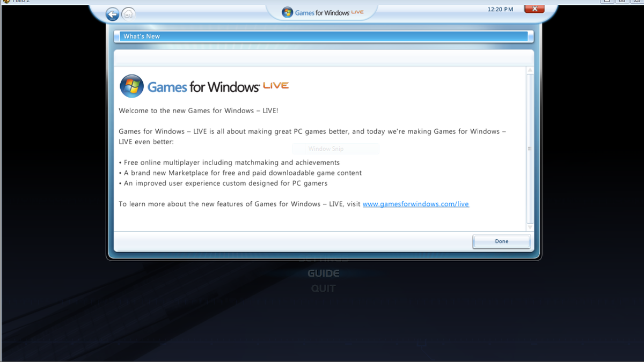This screenshot has width=644, height=362.
Task: Open the Guide home icon
Action: coord(128,14)
